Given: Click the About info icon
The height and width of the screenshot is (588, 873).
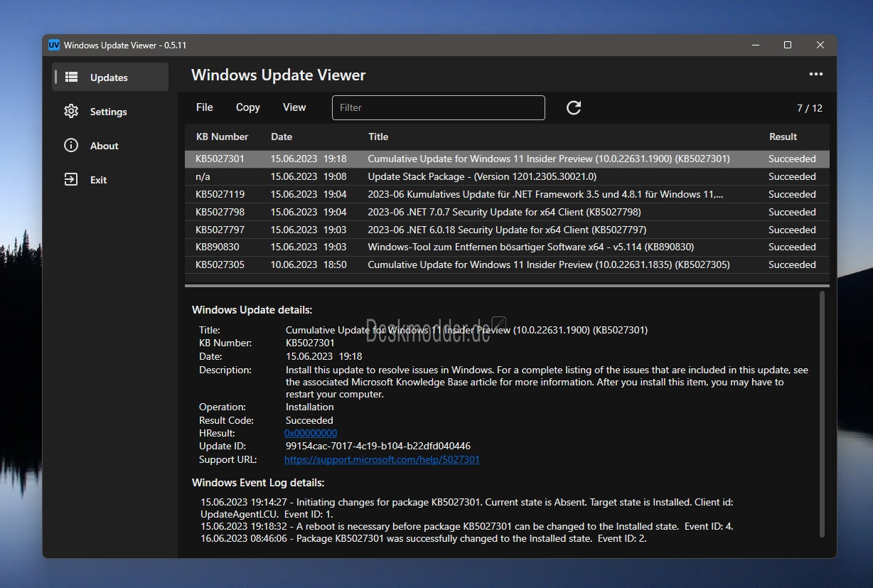Looking at the screenshot, I should (71, 146).
